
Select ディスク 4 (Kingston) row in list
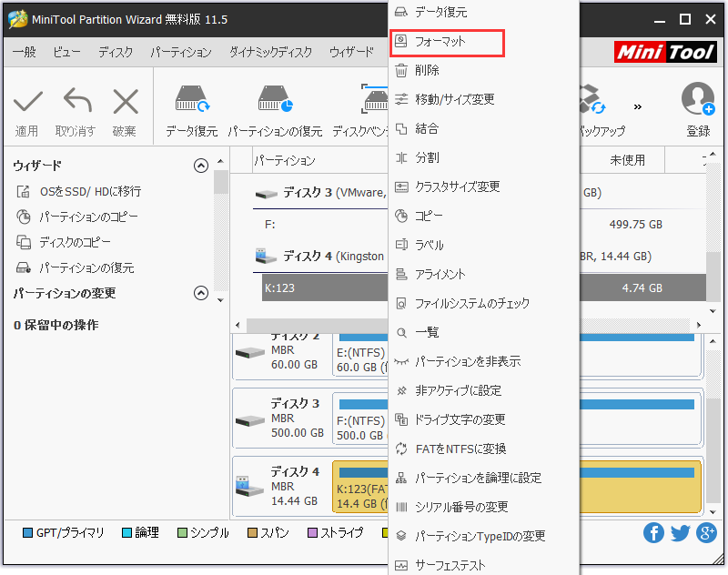click(321, 257)
